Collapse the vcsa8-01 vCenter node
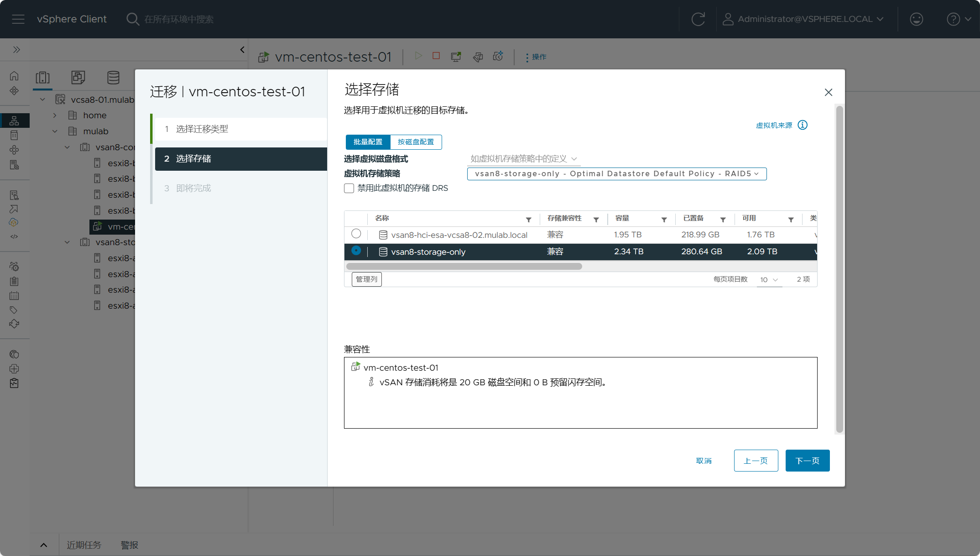This screenshot has height=556, width=980. click(42, 100)
